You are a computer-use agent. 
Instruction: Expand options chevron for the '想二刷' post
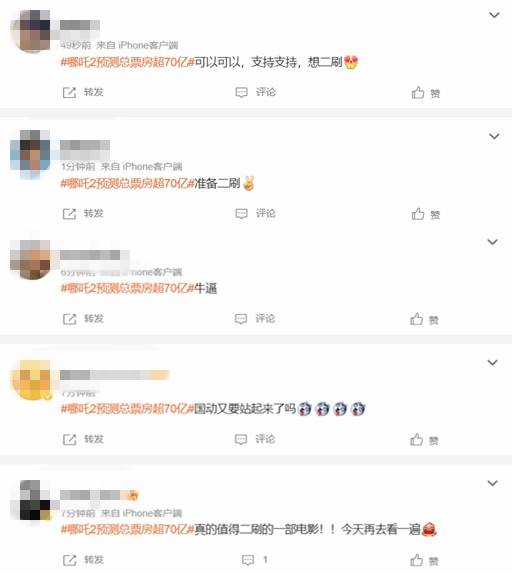tap(494, 15)
